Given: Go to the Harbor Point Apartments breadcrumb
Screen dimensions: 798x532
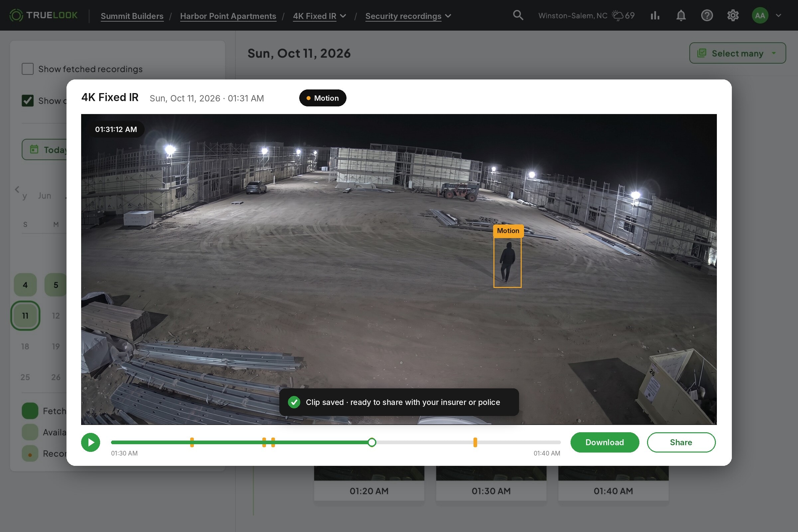Looking at the screenshot, I should click(x=228, y=16).
